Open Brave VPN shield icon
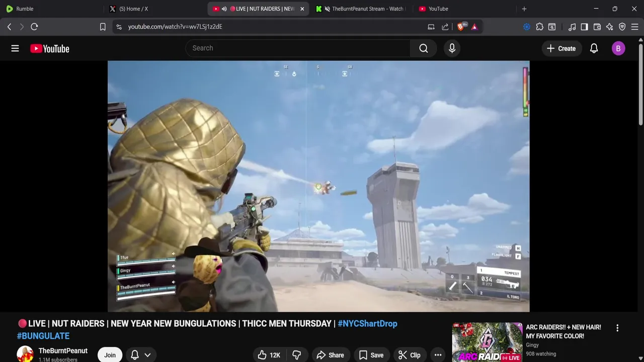 click(x=622, y=27)
